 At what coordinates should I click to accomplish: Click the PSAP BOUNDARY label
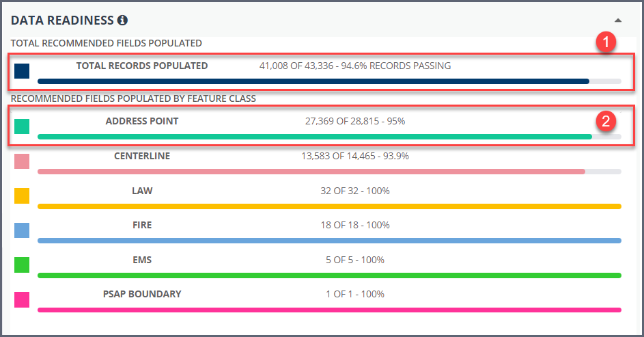[x=142, y=294]
